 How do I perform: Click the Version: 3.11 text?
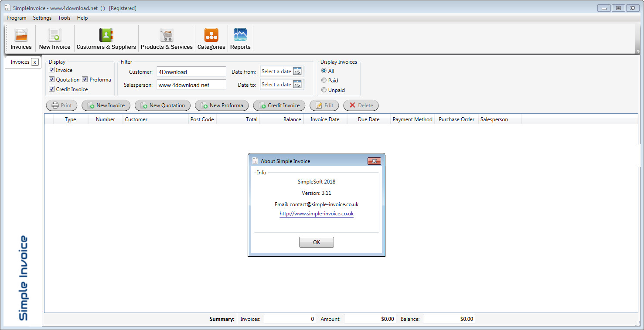317,193
